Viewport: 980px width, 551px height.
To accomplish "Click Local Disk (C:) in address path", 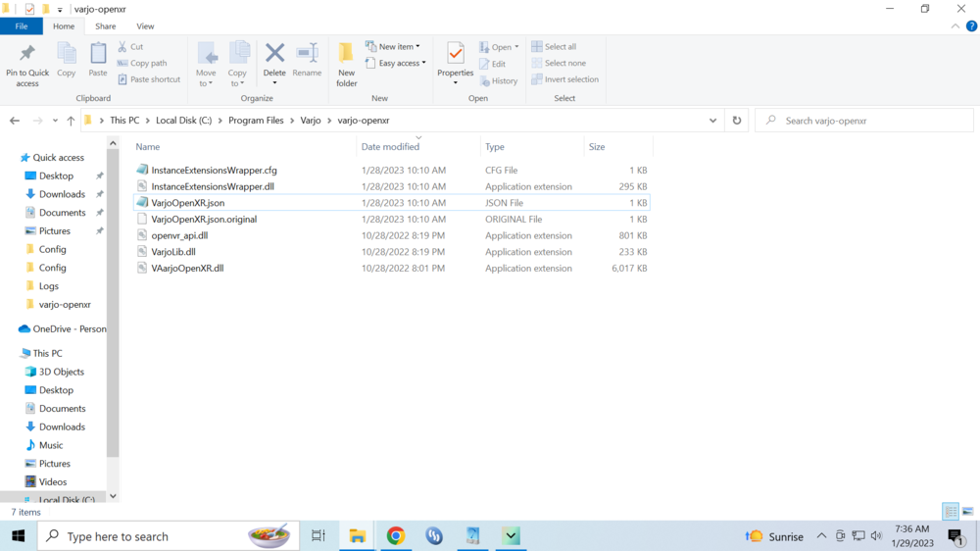I will tap(184, 121).
